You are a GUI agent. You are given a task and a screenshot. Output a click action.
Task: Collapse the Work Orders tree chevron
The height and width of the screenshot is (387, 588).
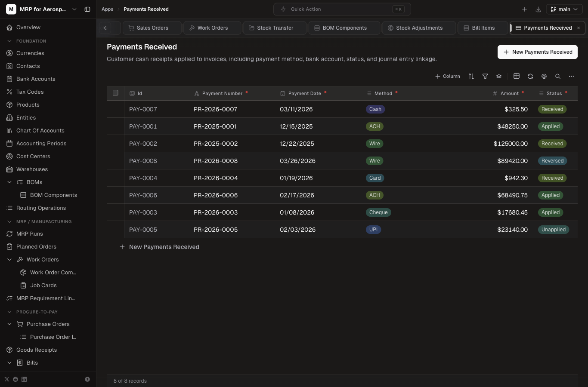click(9, 260)
